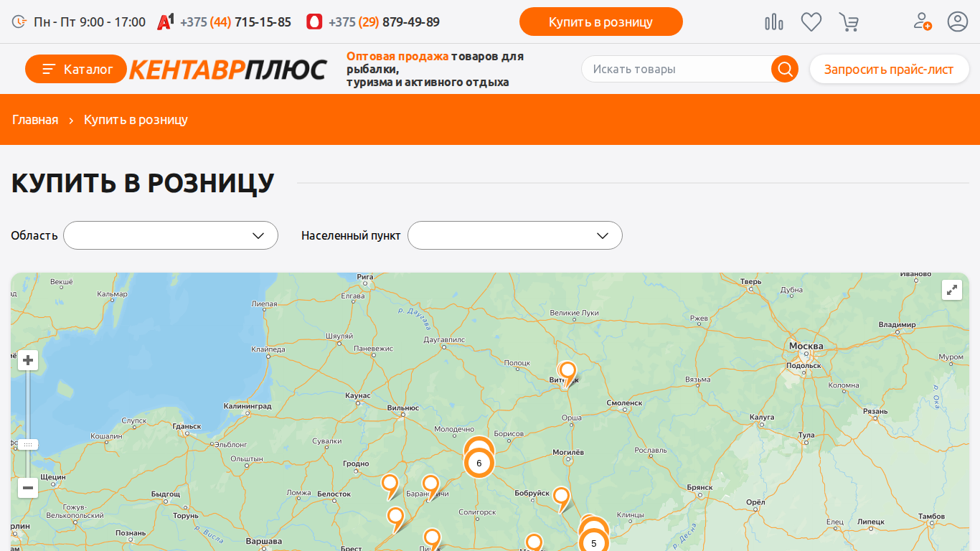Click the КЕНТАВРПЛЮС logo

point(228,69)
